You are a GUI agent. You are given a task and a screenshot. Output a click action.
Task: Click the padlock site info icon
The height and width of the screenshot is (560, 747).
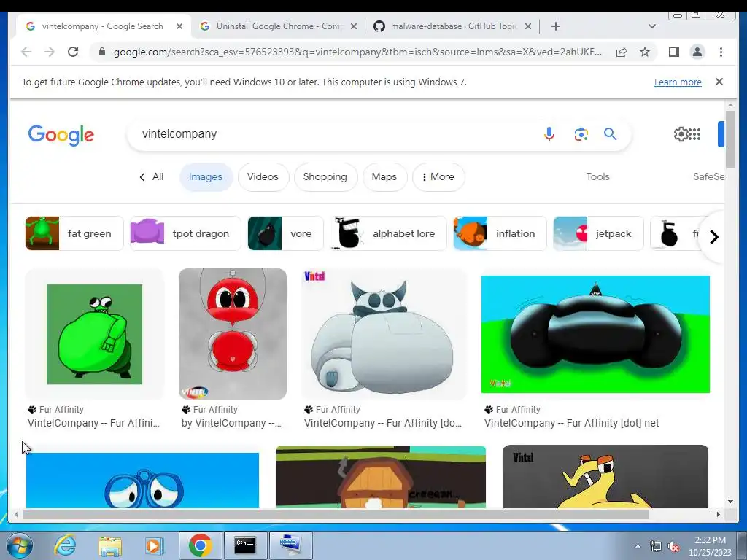click(x=102, y=52)
